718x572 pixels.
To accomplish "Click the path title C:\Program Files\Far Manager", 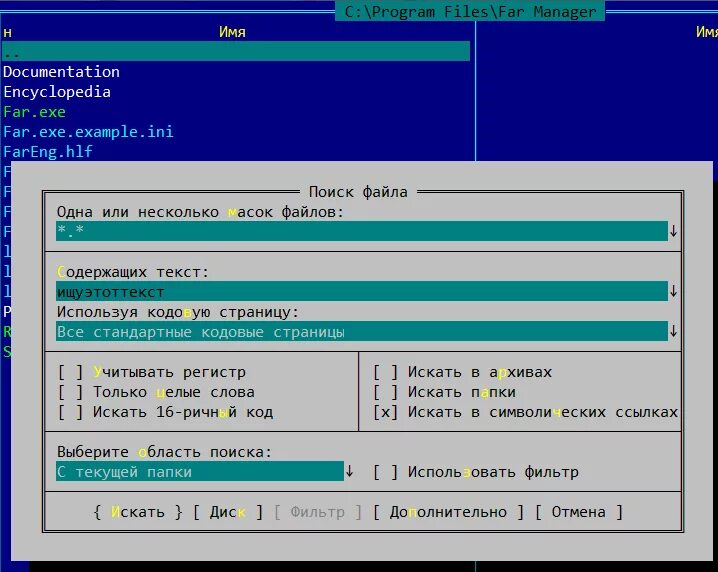I will point(470,11).
